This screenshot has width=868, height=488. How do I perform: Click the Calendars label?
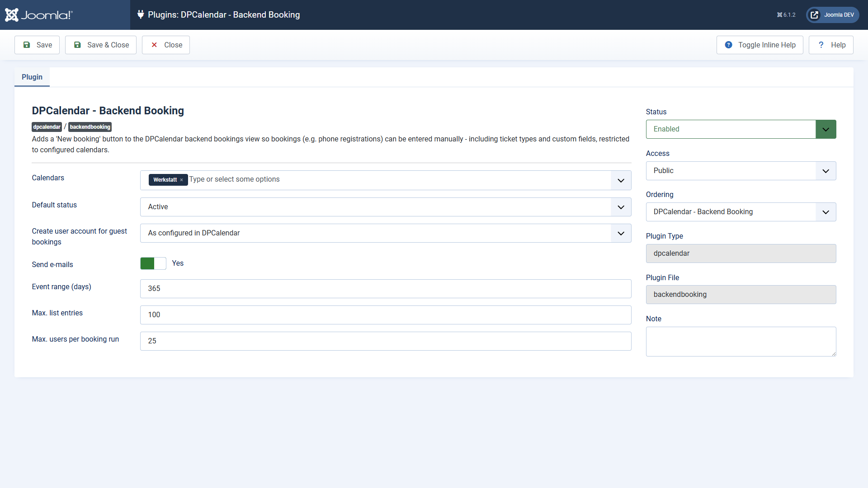[48, 178]
